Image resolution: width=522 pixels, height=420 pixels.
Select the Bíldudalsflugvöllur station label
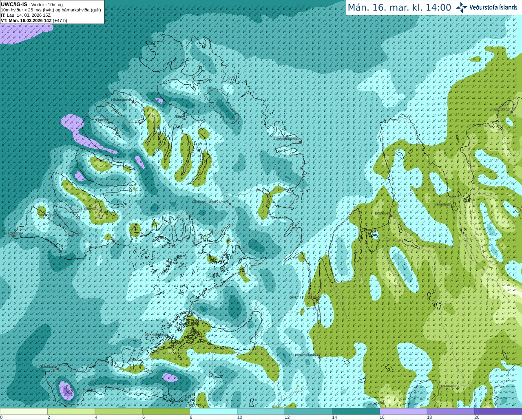85,208
